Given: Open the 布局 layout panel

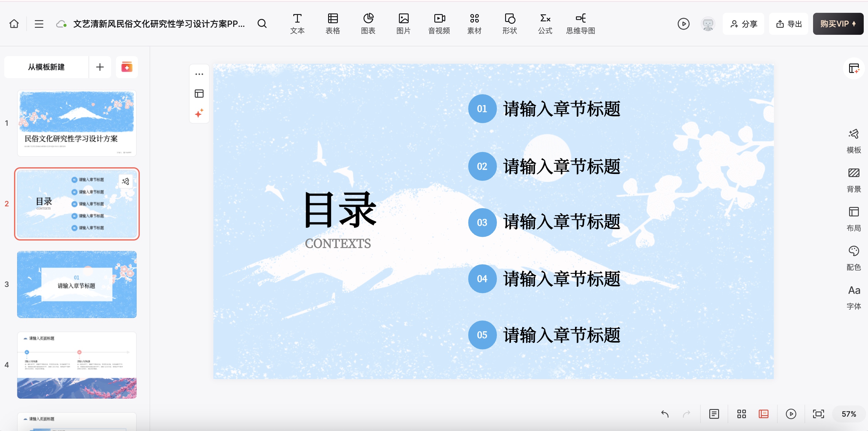Looking at the screenshot, I should pos(854,219).
